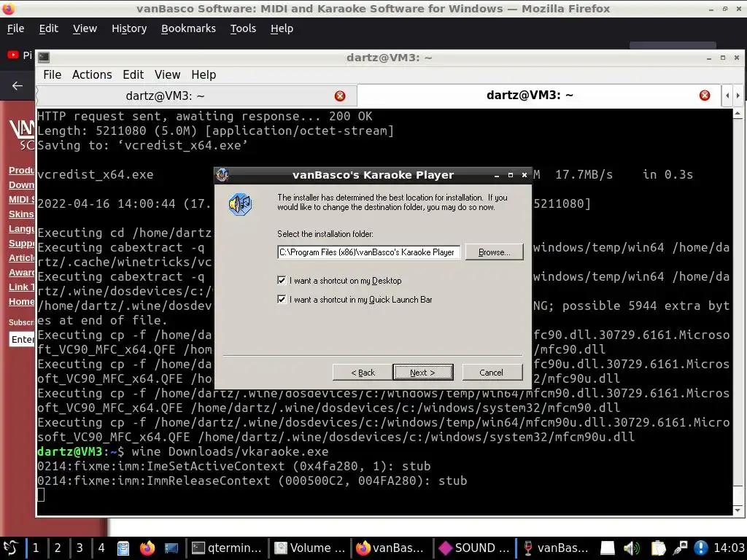Open the Firefox View menu

[85, 28]
